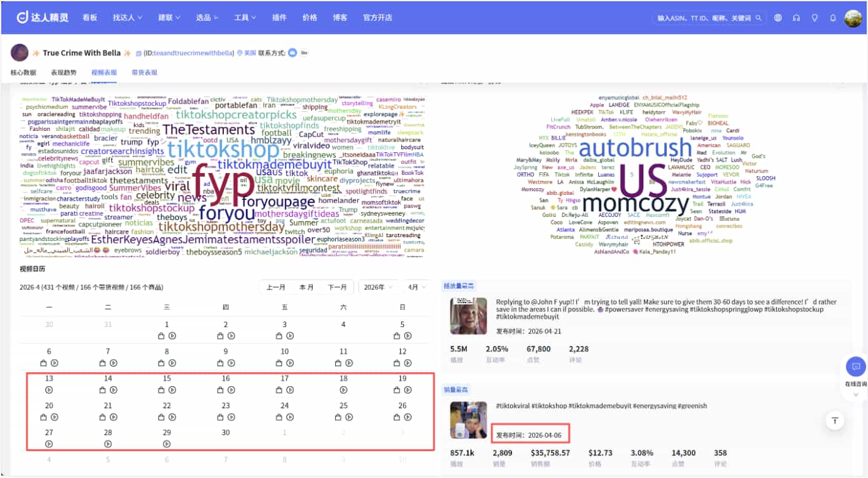Switch to the 视频表现 tab
Image resolution: width=868 pixels, height=478 pixels.
pos(104,73)
